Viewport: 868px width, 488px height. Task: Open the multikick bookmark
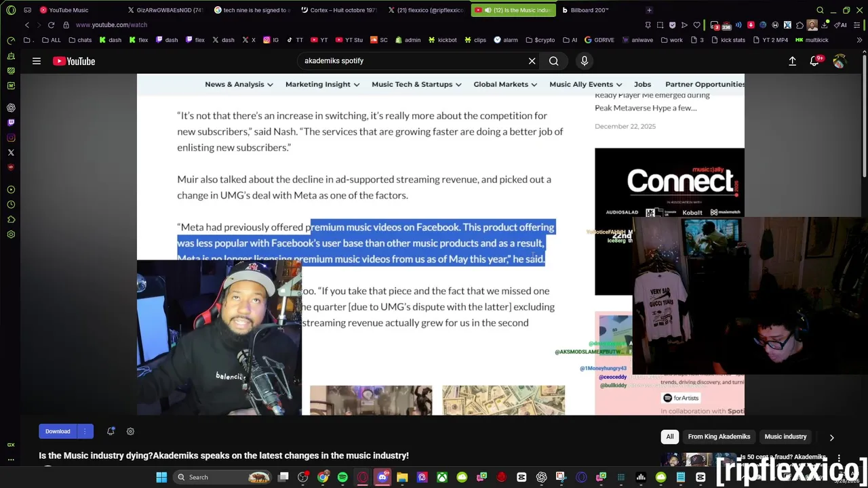[x=812, y=40]
